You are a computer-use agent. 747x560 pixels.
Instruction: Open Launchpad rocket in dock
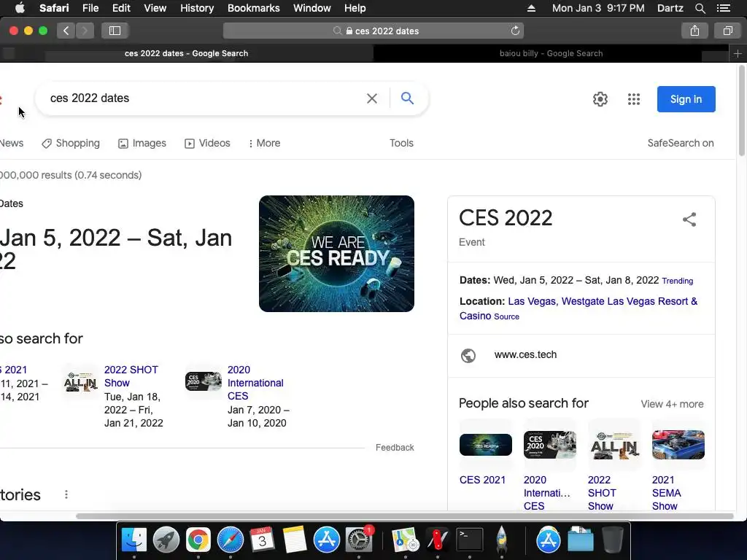(x=166, y=540)
